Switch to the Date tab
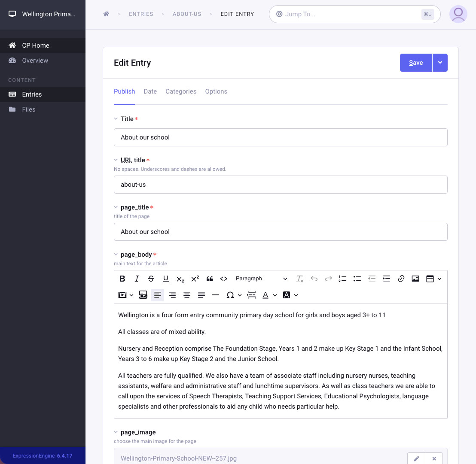Viewport: 476px width, 464px height. tap(150, 91)
